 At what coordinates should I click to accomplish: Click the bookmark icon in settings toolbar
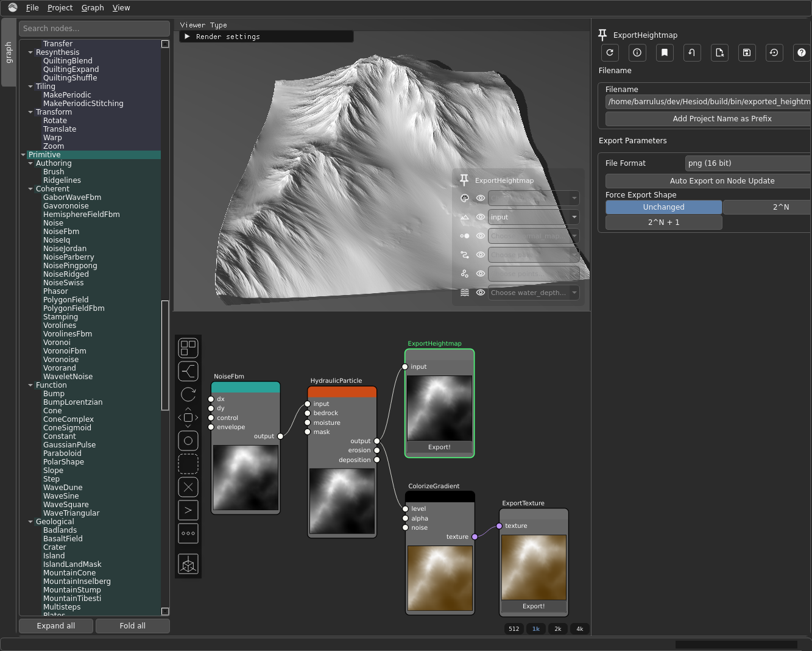665,52
